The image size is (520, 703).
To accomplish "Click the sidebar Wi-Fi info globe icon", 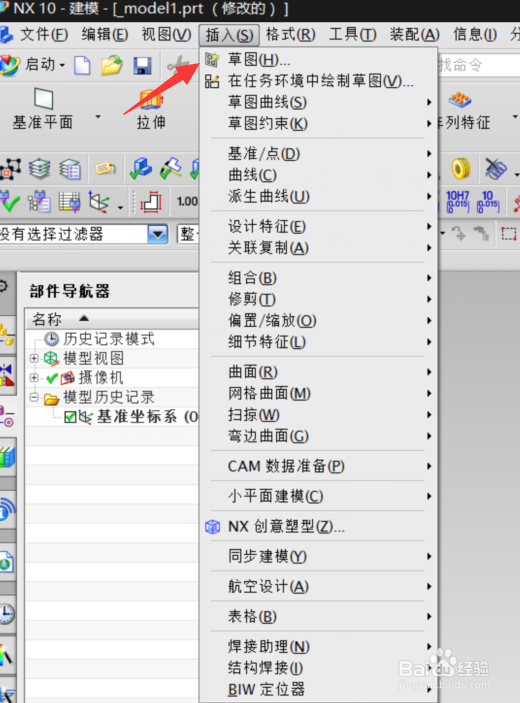I will [8, 509].
